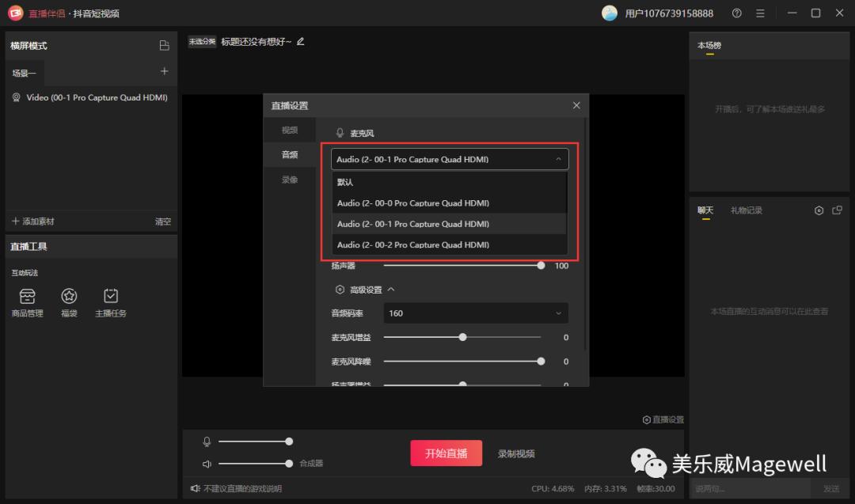
Task: Click the 开始直播 start streaming button
Action: coord(446,454)
